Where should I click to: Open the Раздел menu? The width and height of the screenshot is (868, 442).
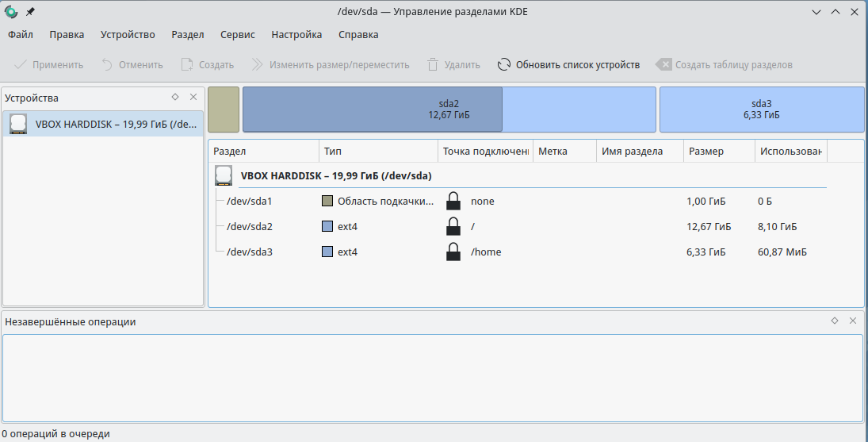tap(188, 35)
